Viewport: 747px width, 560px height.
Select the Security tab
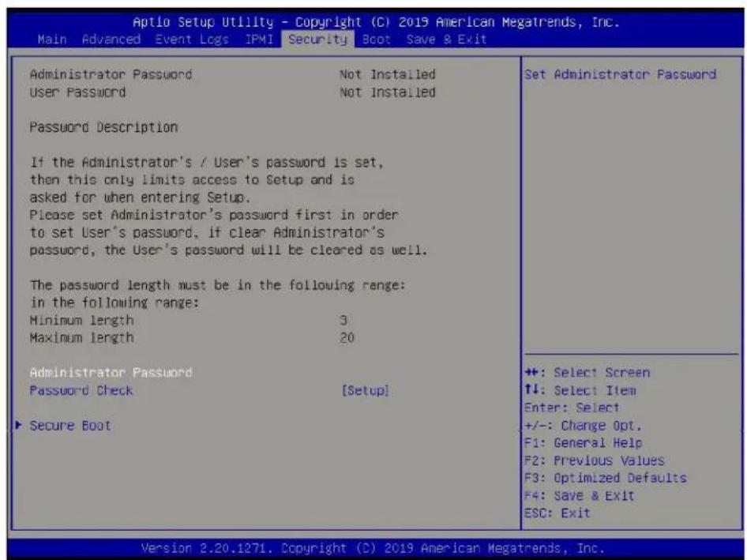coord(317,39)
